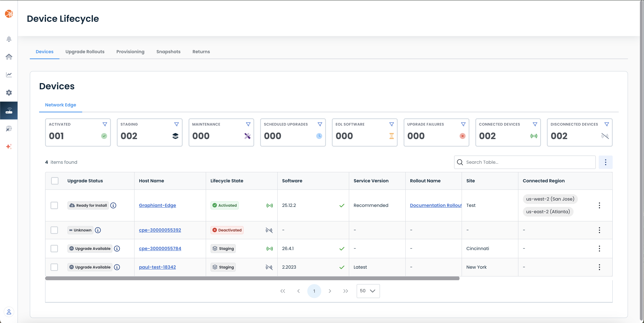Click us-west-2 (San Jose) region chip
The image size is (644, 323).
point(550,199)
